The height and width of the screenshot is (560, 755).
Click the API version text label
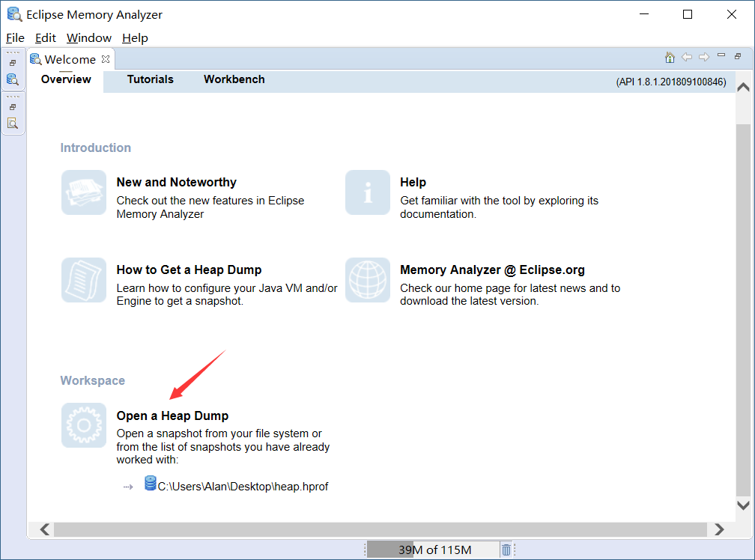(671, 82)
